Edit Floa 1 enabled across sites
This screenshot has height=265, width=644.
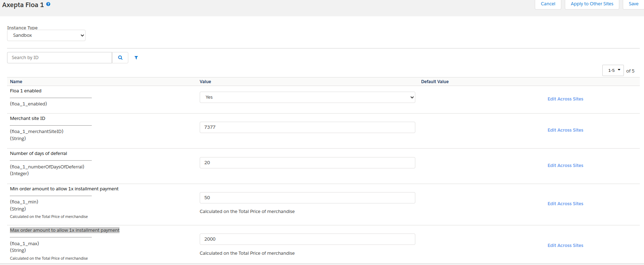565,99
